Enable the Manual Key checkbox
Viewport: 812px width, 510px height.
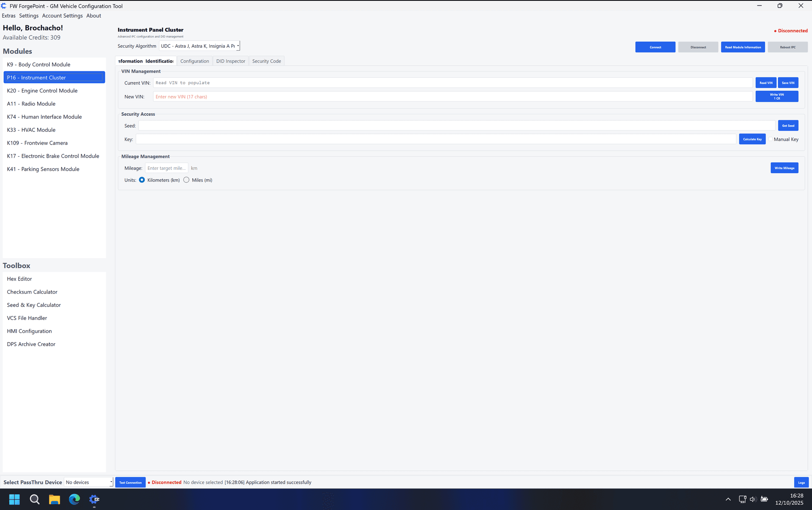(x=771, y=139)
